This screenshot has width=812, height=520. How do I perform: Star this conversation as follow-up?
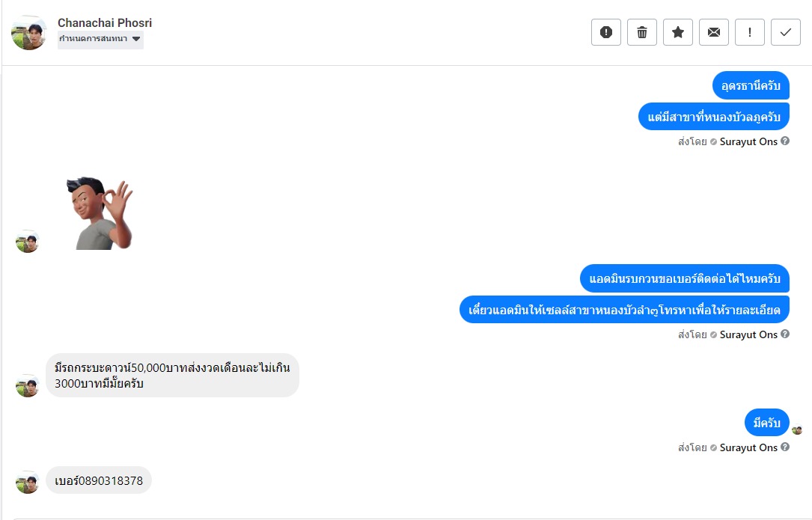click(x=678, y=32)
